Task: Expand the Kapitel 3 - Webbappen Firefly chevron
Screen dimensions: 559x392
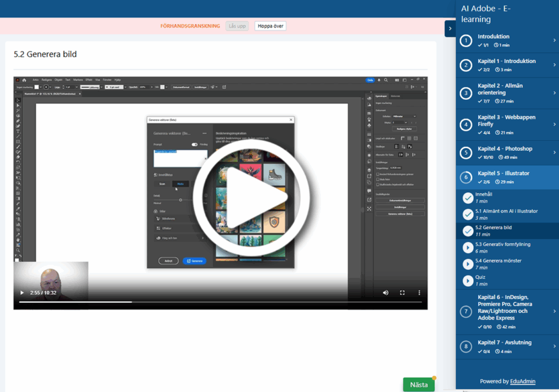Action: pos(555,124)
